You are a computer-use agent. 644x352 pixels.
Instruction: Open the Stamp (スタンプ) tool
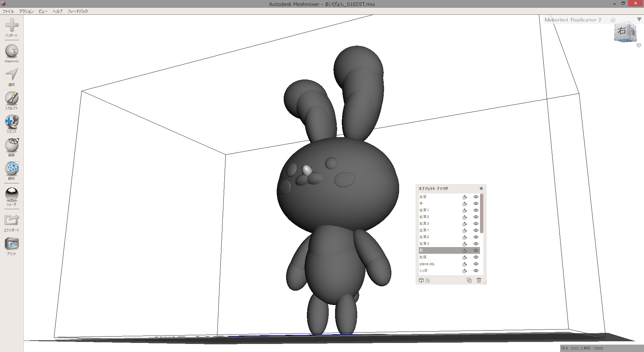point(12,122)
